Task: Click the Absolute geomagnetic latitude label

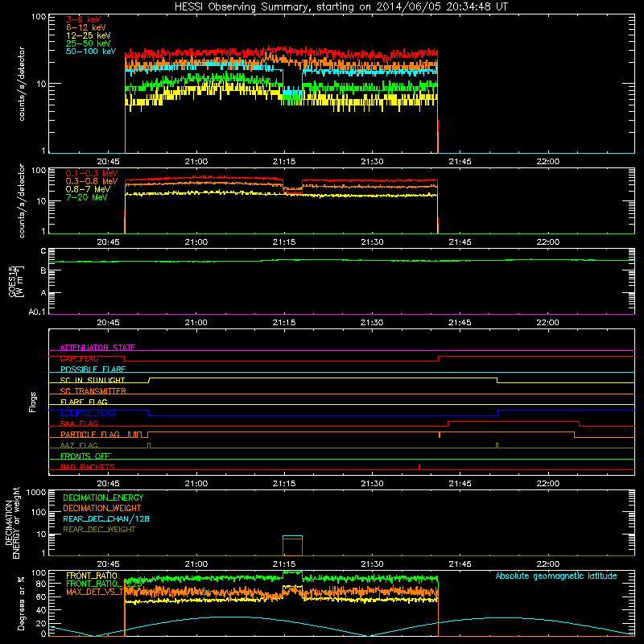Action: click(x=556, y=576)
